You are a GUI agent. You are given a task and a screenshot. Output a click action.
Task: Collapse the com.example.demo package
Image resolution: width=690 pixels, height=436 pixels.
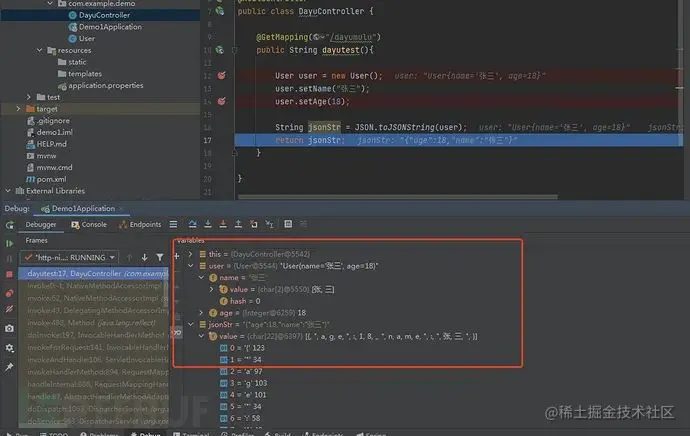[x=50, y=4]
